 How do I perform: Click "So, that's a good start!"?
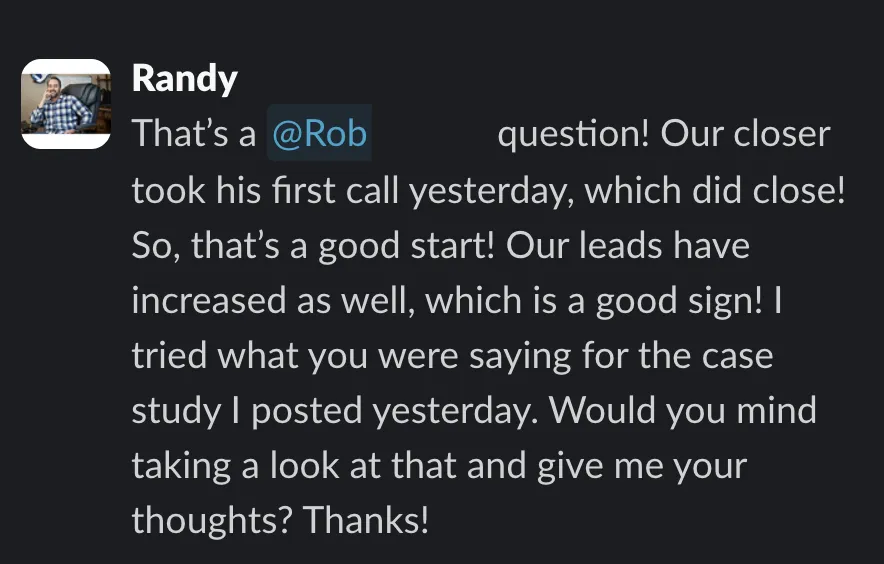tap(313, 246)
